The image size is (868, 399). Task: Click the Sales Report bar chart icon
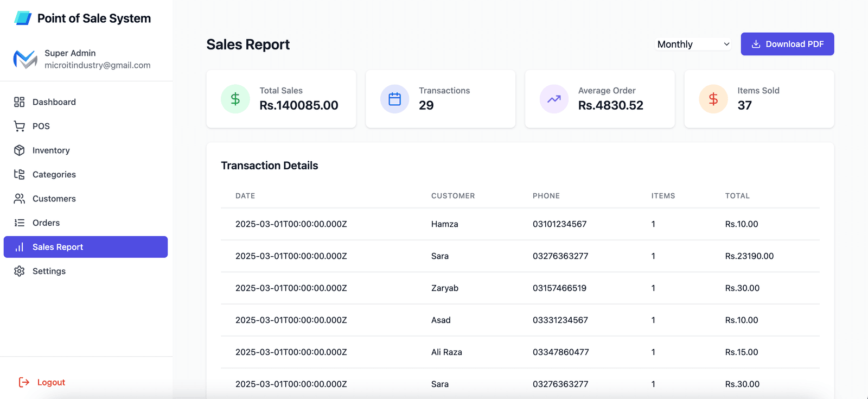(20, 247)
